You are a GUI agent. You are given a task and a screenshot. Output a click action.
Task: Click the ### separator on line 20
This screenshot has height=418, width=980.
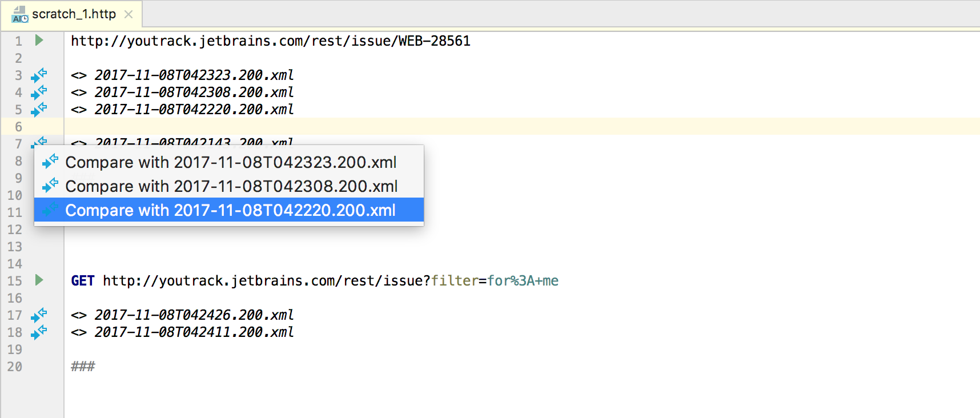(83, 367)
